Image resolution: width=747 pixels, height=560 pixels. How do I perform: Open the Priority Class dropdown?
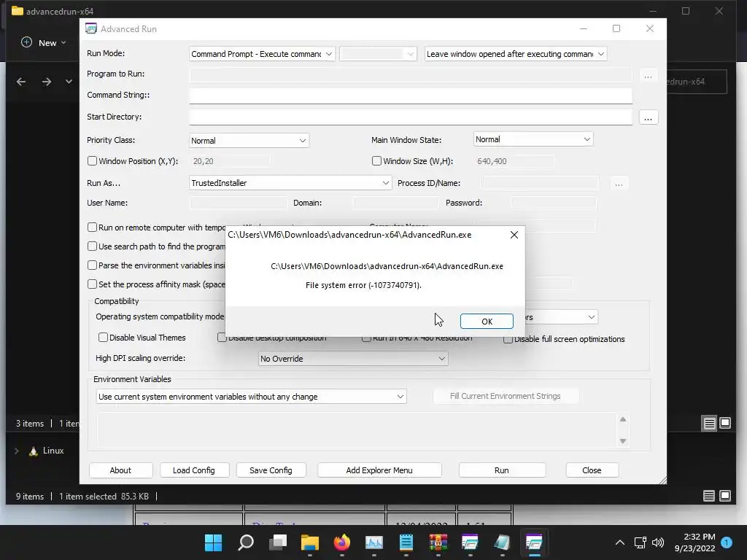249,141
